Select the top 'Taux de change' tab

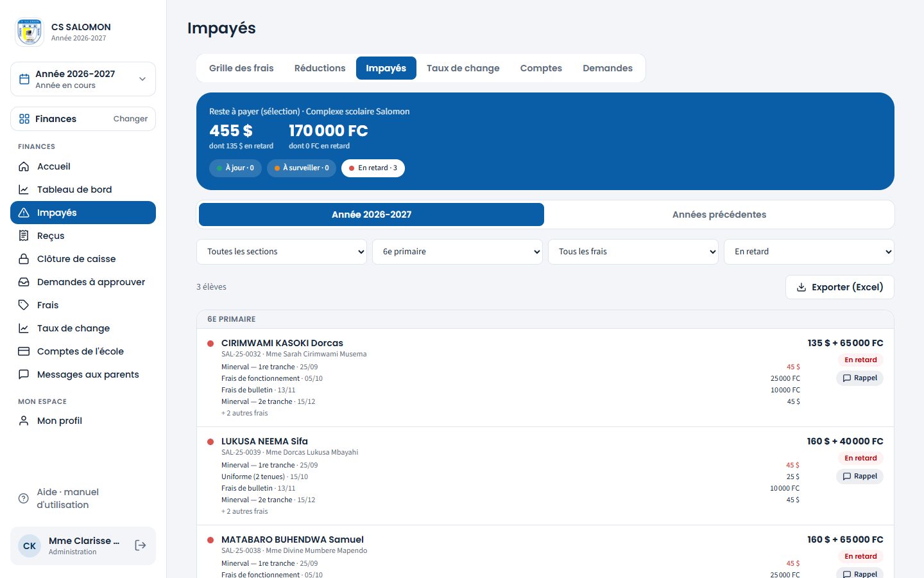point(463,68)
